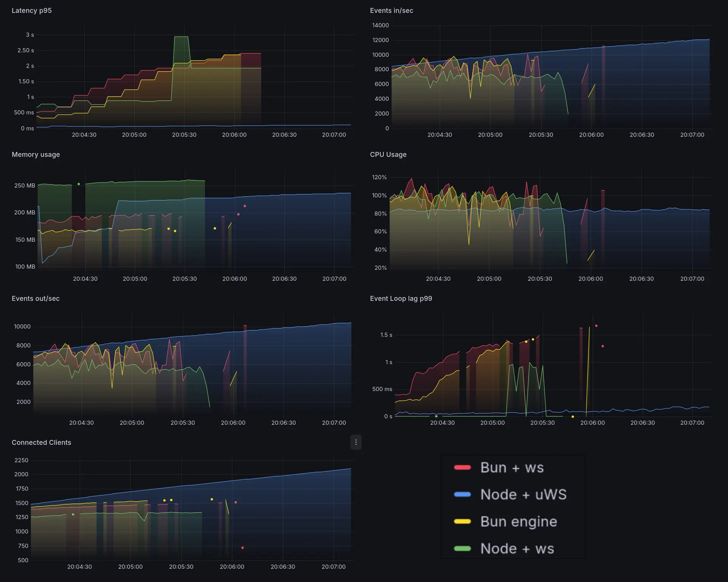Open the Events in/sec panel title
Image resolution: width=728 pixels, height=582 pixels.
point(391,11)
